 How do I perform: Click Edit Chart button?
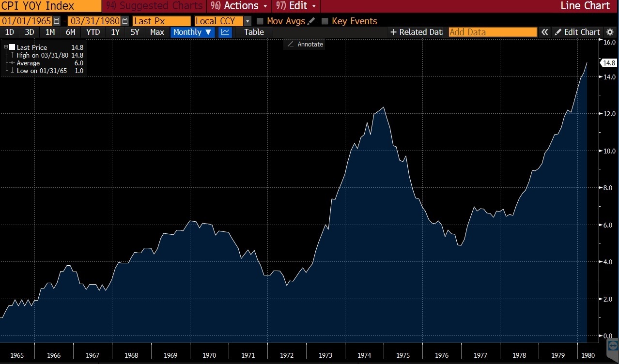(577, 32)
